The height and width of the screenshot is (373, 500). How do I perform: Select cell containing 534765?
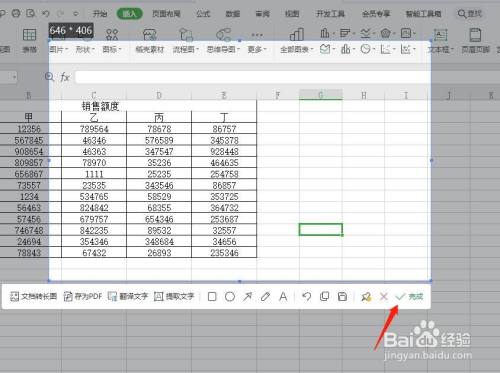coord(94,196)
